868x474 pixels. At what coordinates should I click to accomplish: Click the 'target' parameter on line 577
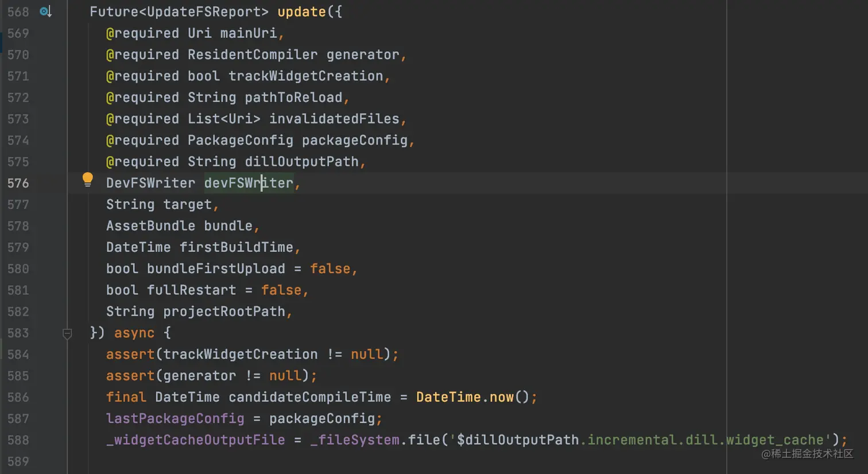tap(188, 204)
